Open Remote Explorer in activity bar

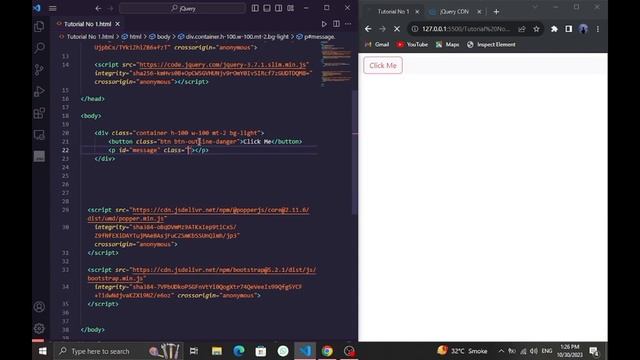click(39, 135)
